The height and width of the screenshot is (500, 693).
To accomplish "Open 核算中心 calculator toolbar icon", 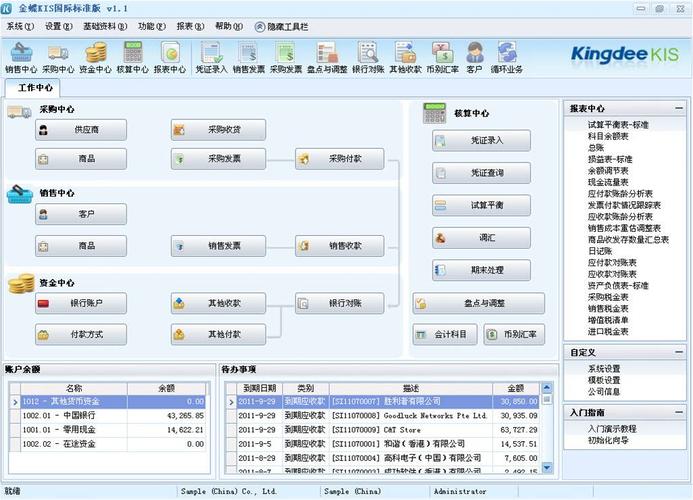I will (132, 57).
